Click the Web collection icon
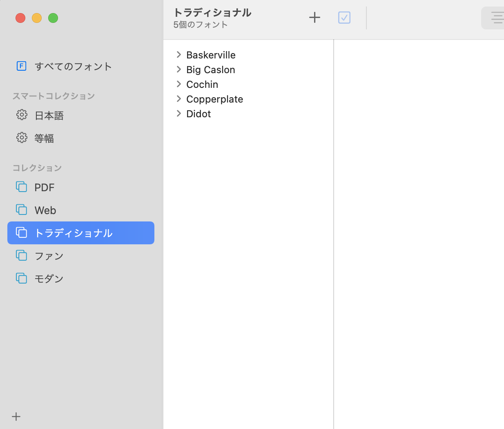This screenshot has width=504, height=429. (22, 210)
